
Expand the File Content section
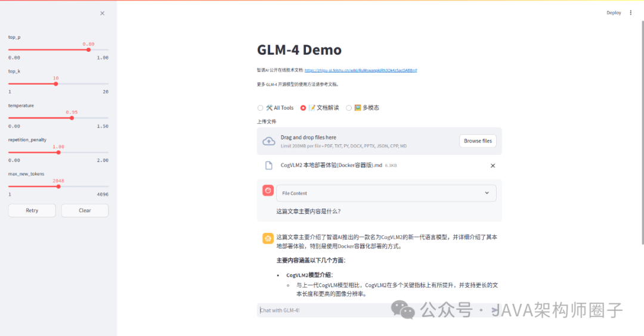386,193
